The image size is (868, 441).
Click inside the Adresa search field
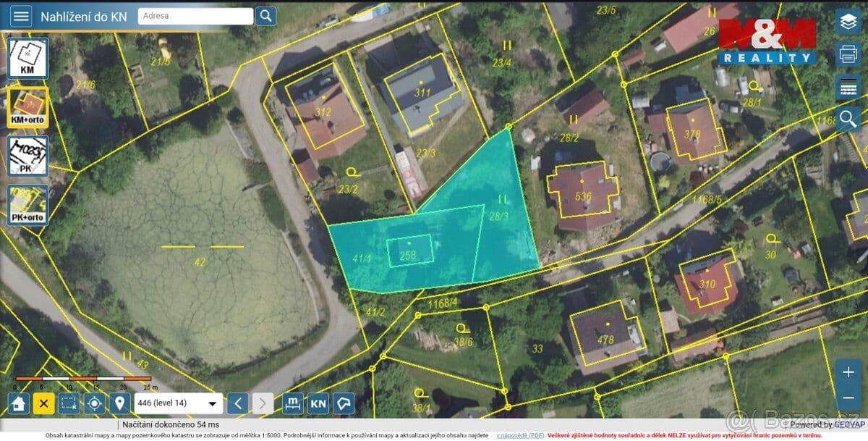pyautogui.click(x=192, y=15)
